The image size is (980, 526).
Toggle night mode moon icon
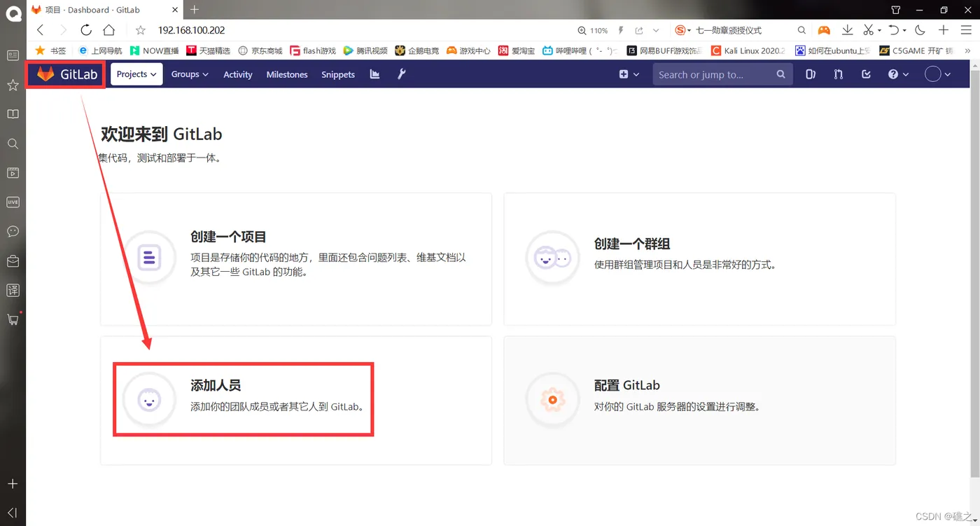pos(920,30)
